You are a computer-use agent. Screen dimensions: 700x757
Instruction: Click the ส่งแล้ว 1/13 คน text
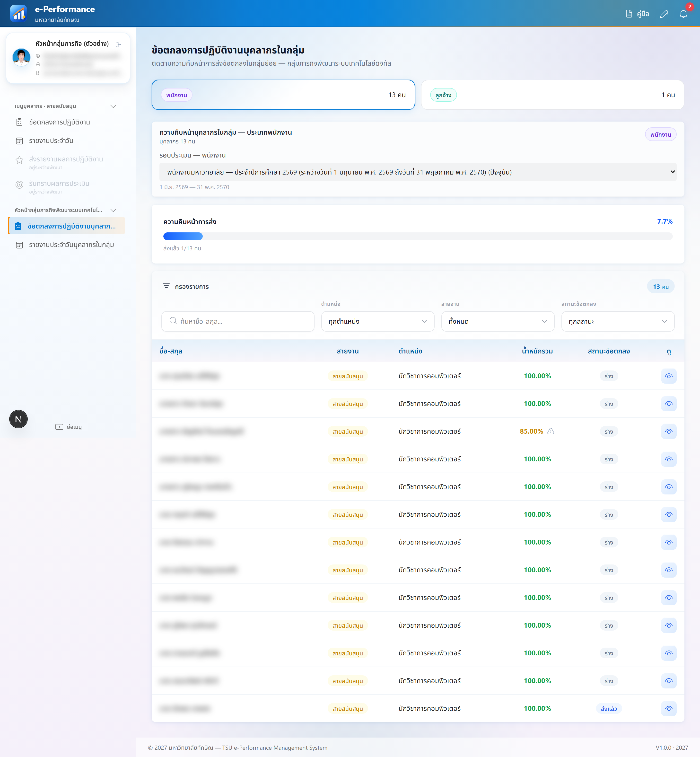[182, 248]
